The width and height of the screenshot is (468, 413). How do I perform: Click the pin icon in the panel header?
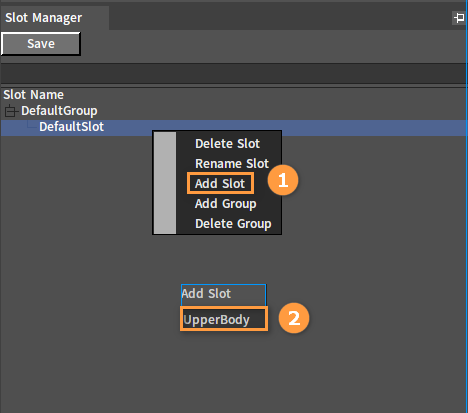pyautogui.click(x=459, y=18)
